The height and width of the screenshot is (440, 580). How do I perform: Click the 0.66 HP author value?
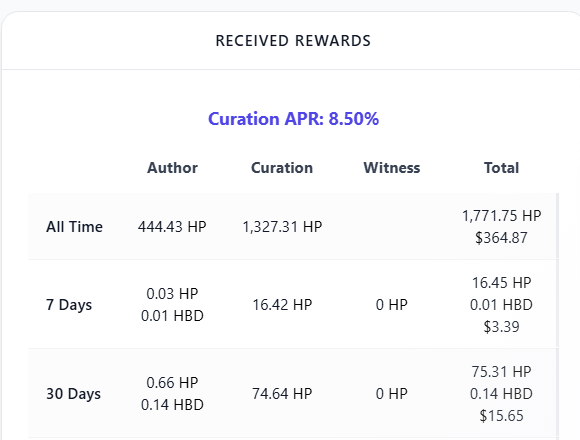point(172,383)
